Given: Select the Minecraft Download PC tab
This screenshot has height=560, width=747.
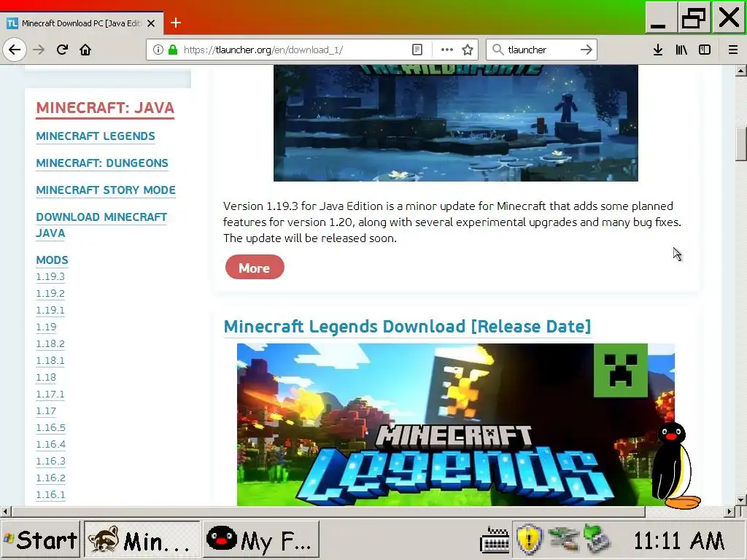Looking at the screenshot, I should click(x=81, y=23).
